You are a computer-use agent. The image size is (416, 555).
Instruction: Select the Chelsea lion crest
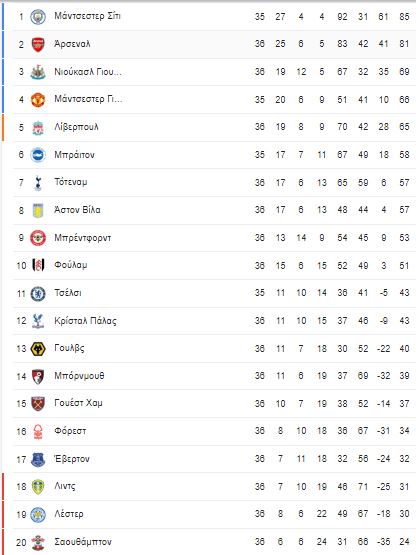coord(38,293)
